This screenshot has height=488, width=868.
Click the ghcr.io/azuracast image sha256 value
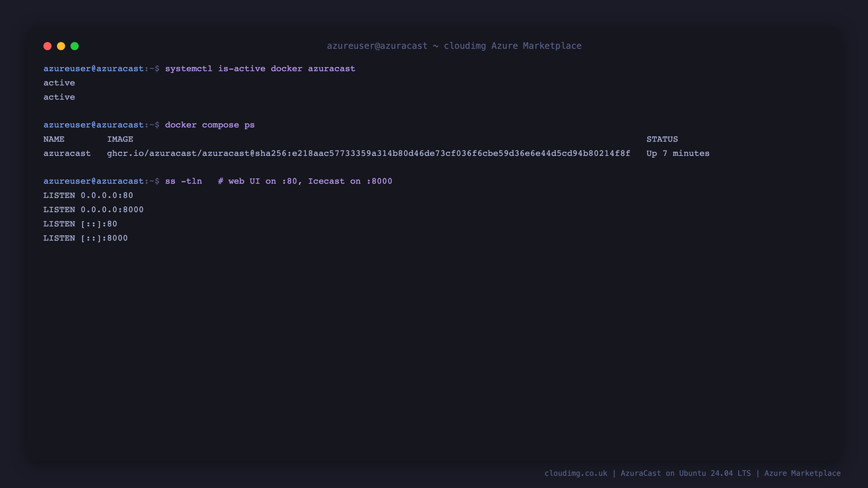tap(368, 153)
